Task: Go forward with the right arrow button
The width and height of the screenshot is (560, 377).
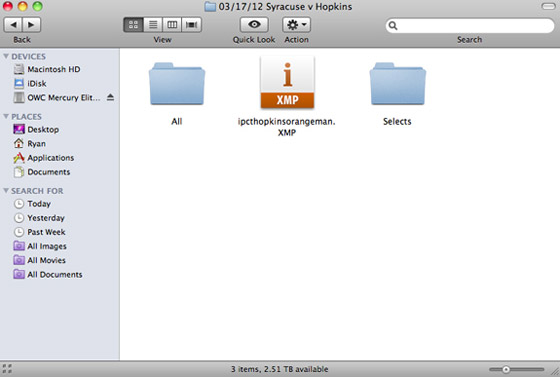Action: pos(31,25)
